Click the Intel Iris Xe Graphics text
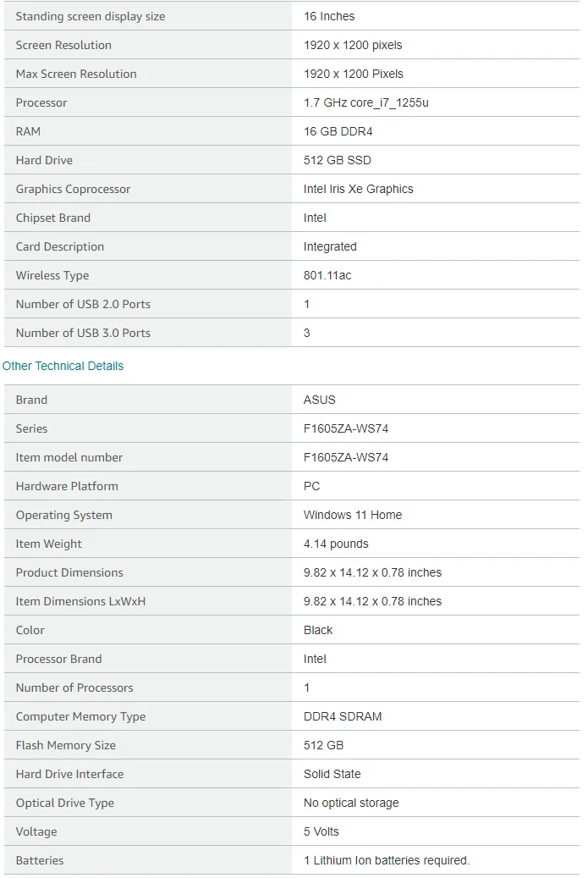The width and height of the screenshot is (588, 878). click(x=358, y=189)
